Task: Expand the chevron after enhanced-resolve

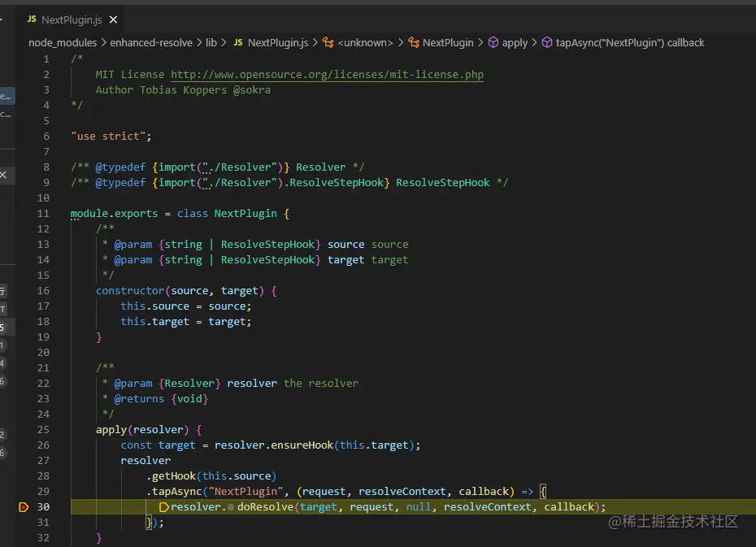Action: pyautogui.click(x=199, y=43)
